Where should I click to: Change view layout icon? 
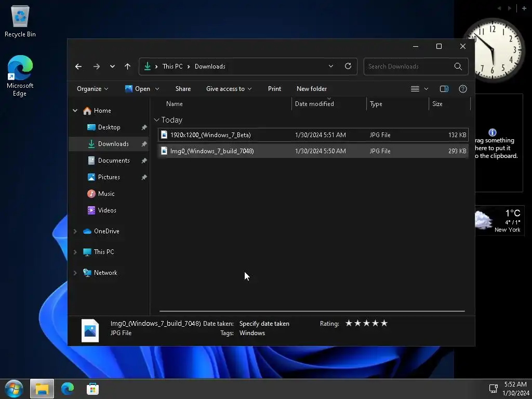pyautogui.click(x=415, y=89)
